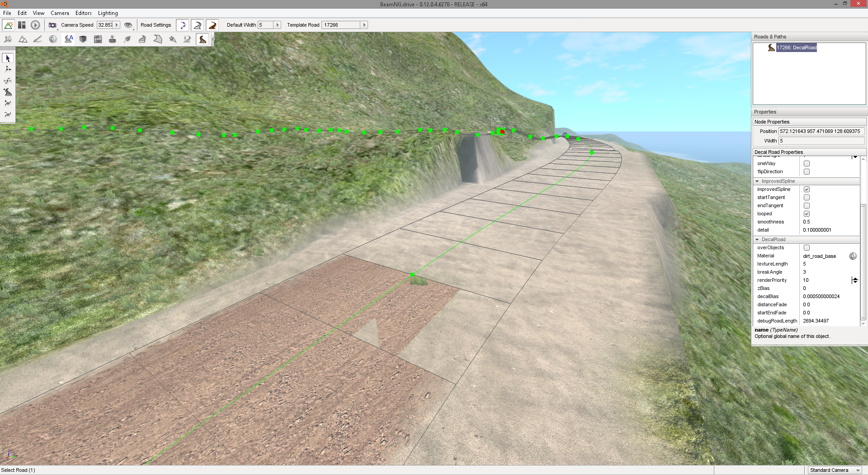Open the Camera menu
The image size is (868, 475).
(x=60, y=13)
